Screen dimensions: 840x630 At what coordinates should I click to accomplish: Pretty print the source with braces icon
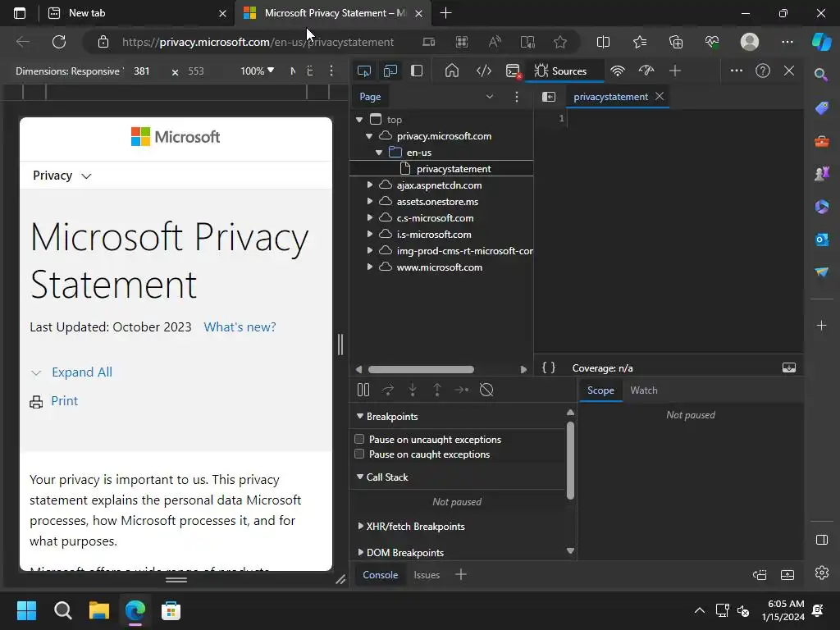click(x=549, y=367)
